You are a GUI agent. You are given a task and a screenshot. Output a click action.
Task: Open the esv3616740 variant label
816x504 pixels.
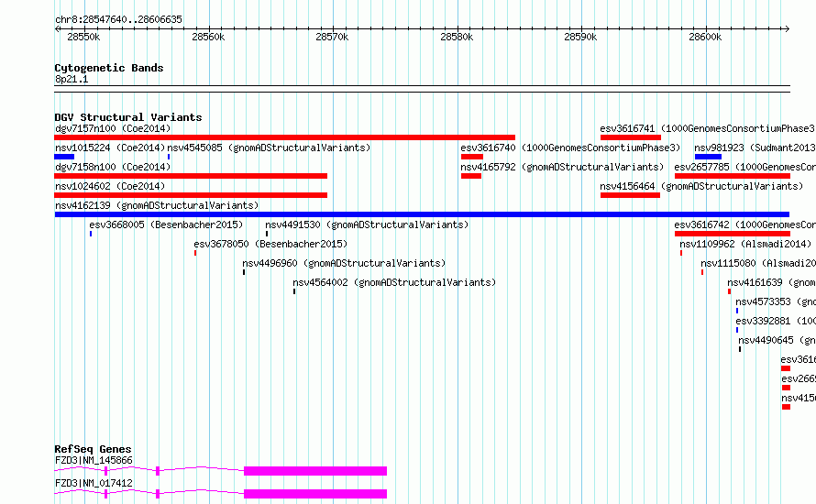(570, 148)
